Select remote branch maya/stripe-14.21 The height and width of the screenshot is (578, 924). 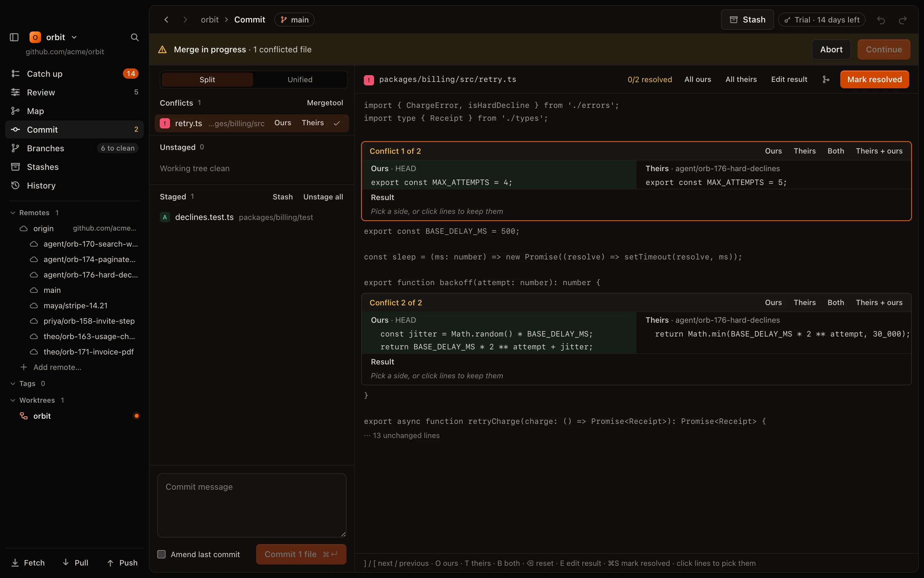(75, 305)
